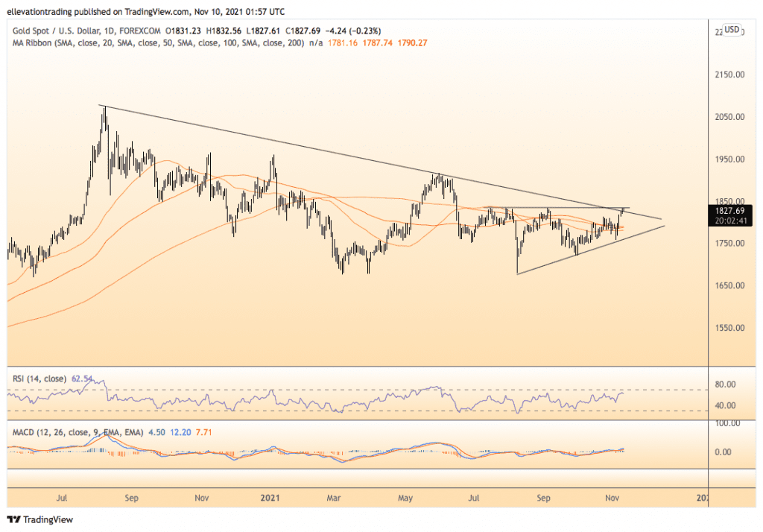Image resolution: width=763 pixels, height=532 pixels.
Task: Click the RSI value 62.54
Action: point(82,379)
